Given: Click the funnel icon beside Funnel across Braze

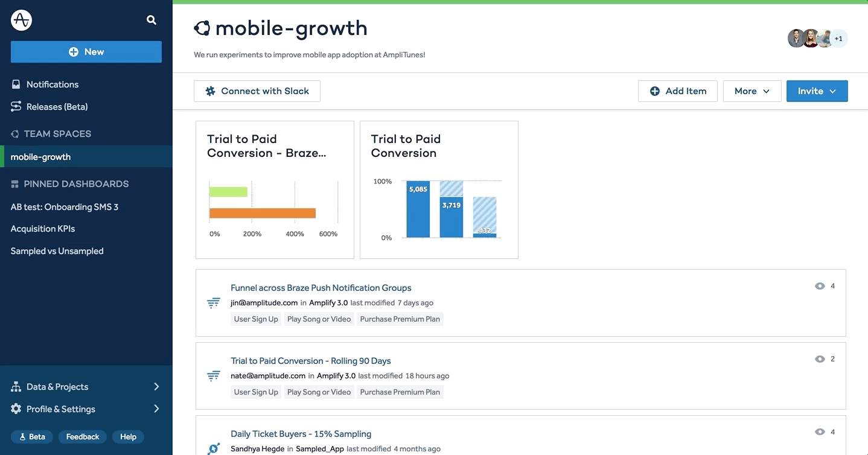Looking at the screenshot, I should 214,303.
